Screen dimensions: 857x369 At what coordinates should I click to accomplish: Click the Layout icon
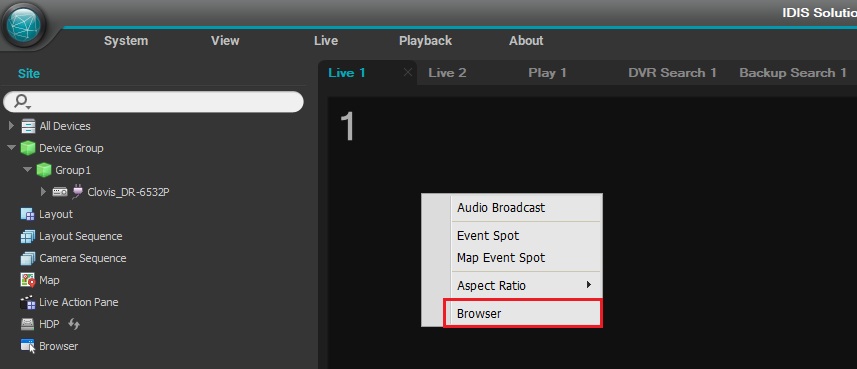coord(27,214)
